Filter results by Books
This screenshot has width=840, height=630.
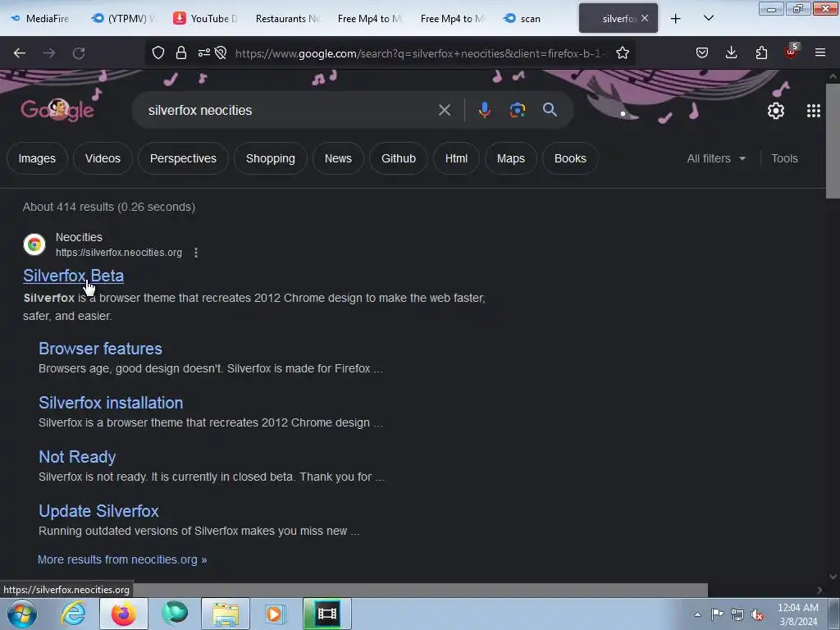coord(570,158)
